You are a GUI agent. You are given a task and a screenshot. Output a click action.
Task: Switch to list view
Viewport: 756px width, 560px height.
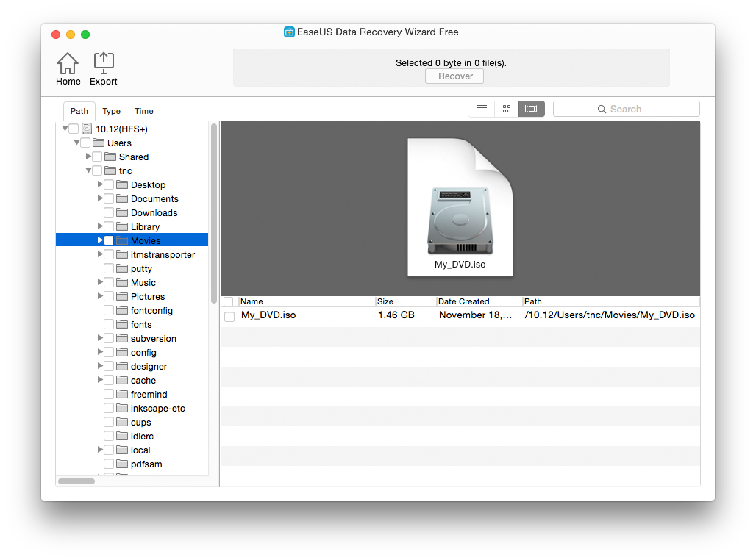[482, 109]
